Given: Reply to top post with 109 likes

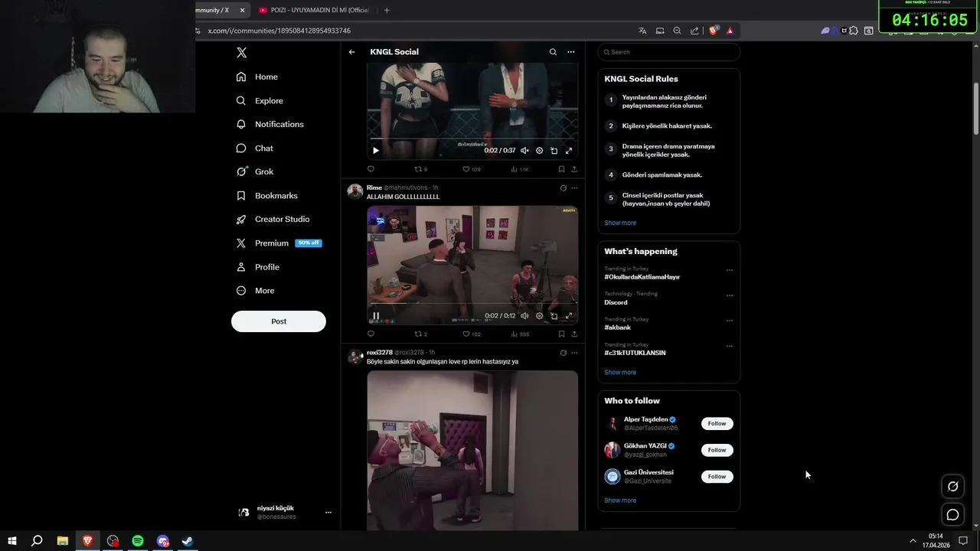Looking at the screenshot, I should pos(371,169).
